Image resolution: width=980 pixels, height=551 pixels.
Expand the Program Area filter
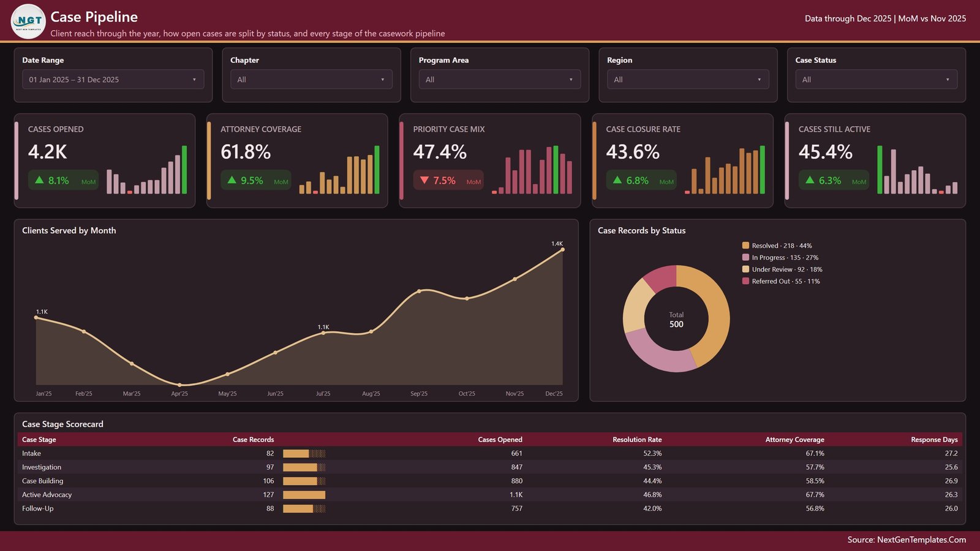pyautogui.click(x=500, y=80)
